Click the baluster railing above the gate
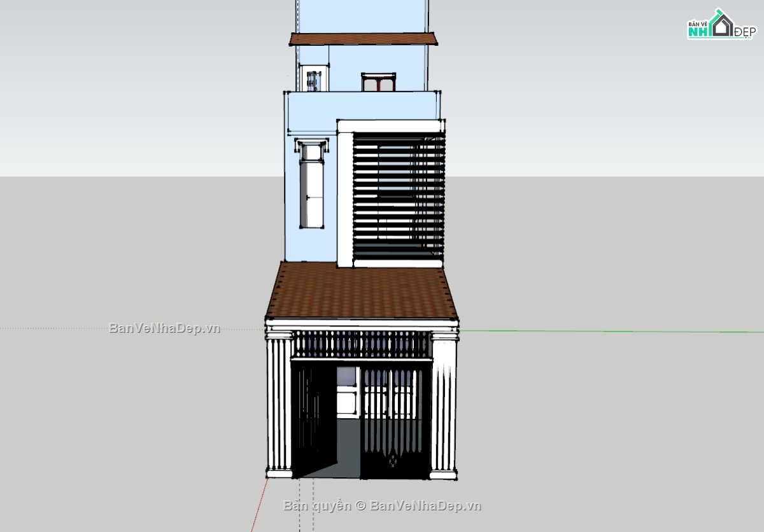This screenshot has height=532, width=764. pos(362,344)
